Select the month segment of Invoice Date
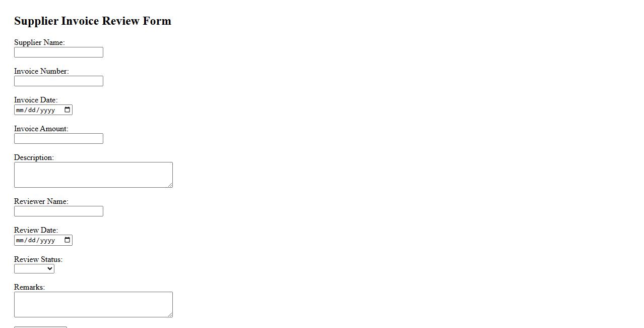Viewport: 644px width, 328px height. click(20, 110)
